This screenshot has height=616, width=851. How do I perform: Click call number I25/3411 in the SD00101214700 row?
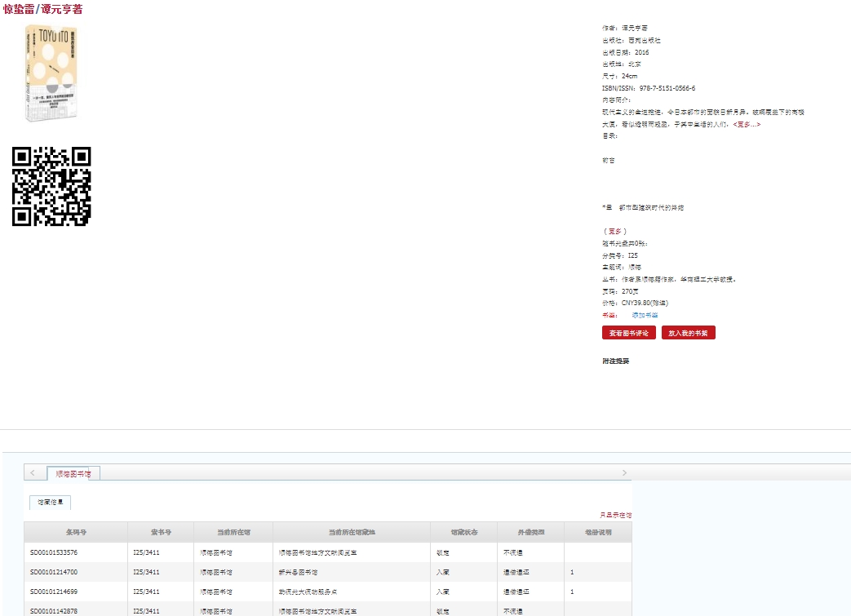[147, 572]
